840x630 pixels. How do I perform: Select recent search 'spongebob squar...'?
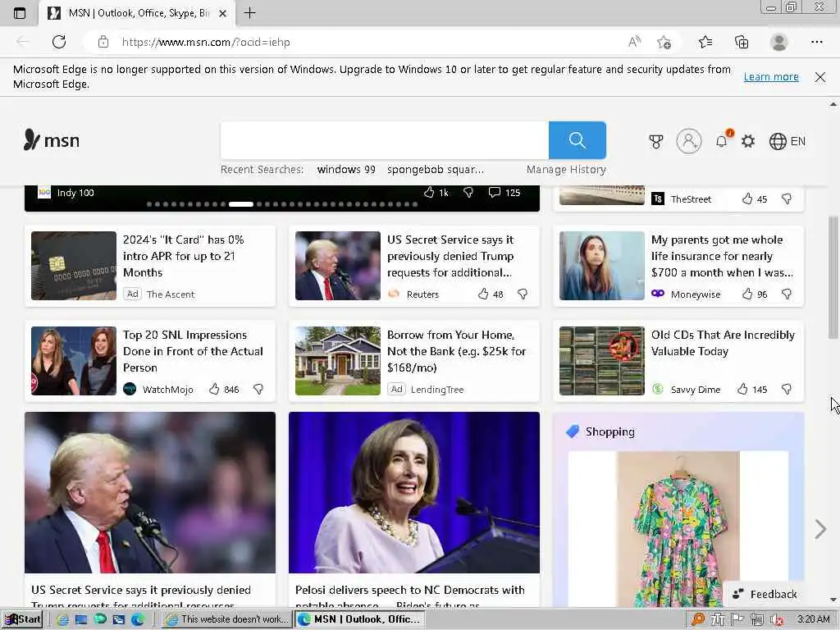point(435,169)
